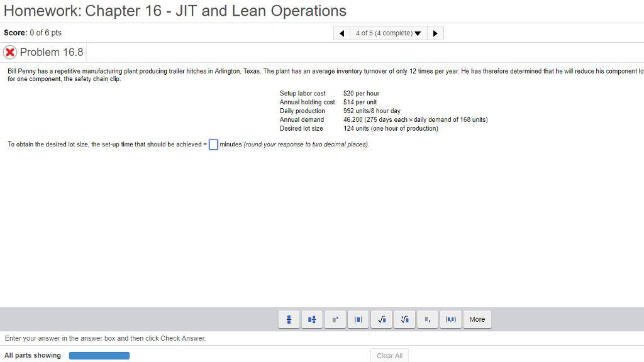Insert a fraction template from the math palette
The height and width of the screenshot is (362, 644).
(x=289, y=319)
